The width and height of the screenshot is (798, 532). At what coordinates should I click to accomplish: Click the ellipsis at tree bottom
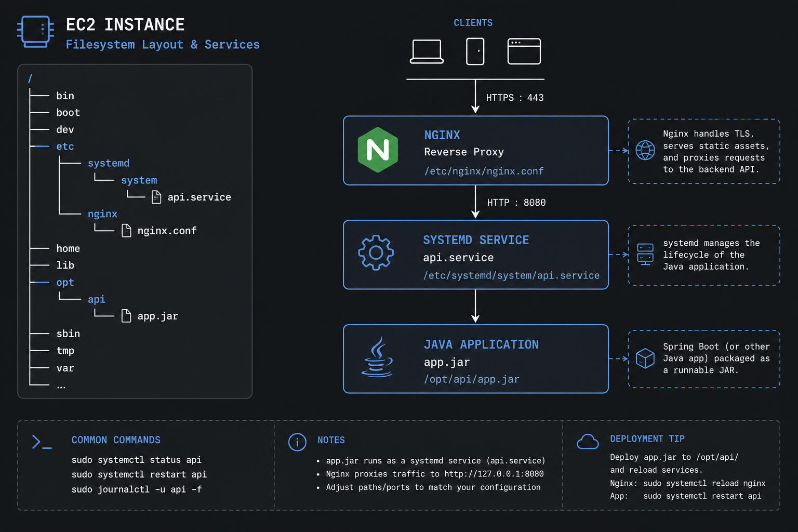click(x=61, y=386)
